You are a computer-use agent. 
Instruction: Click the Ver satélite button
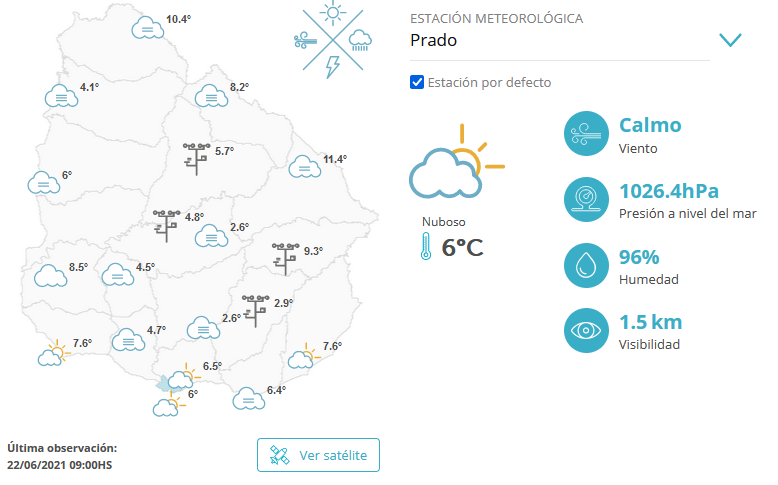coord(318,455)
